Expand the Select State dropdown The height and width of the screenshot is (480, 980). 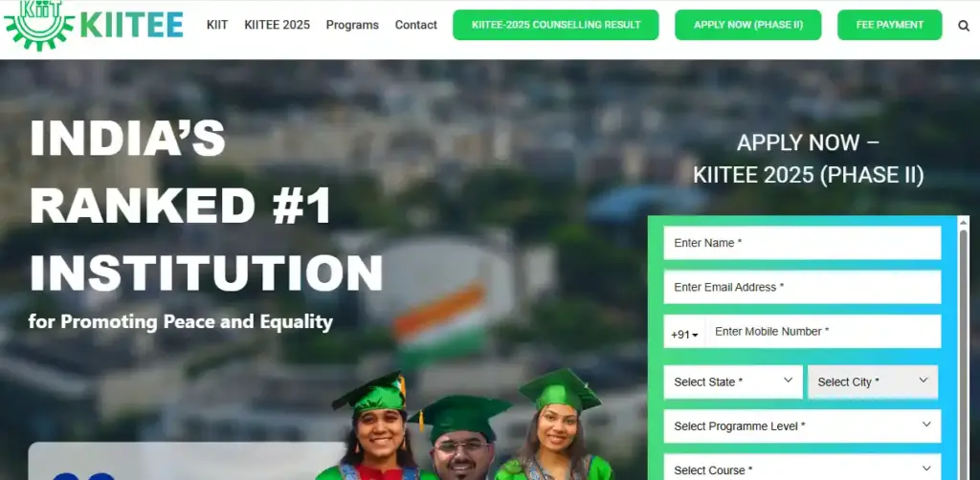[x=733, y=382]
